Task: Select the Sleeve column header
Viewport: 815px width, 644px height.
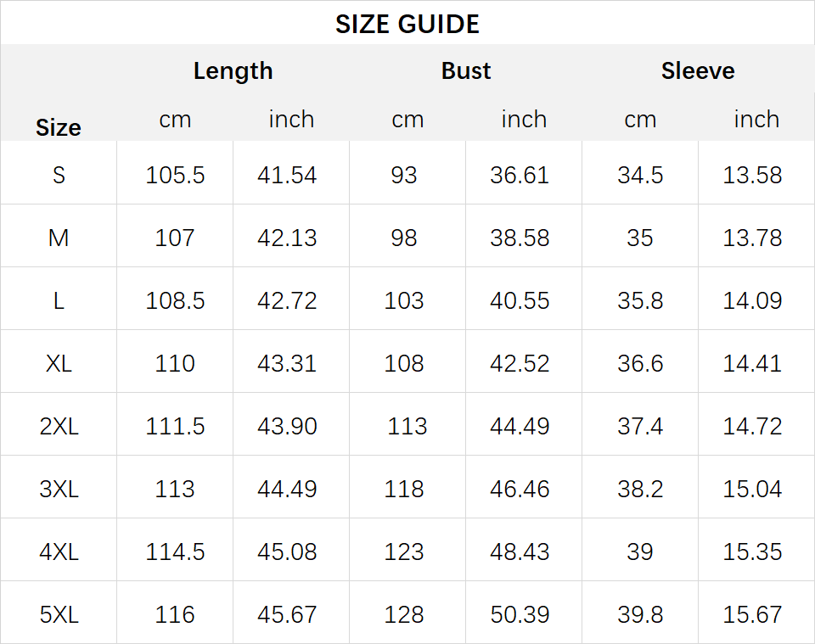Action: pyautogui.click(x=698, y=70)
